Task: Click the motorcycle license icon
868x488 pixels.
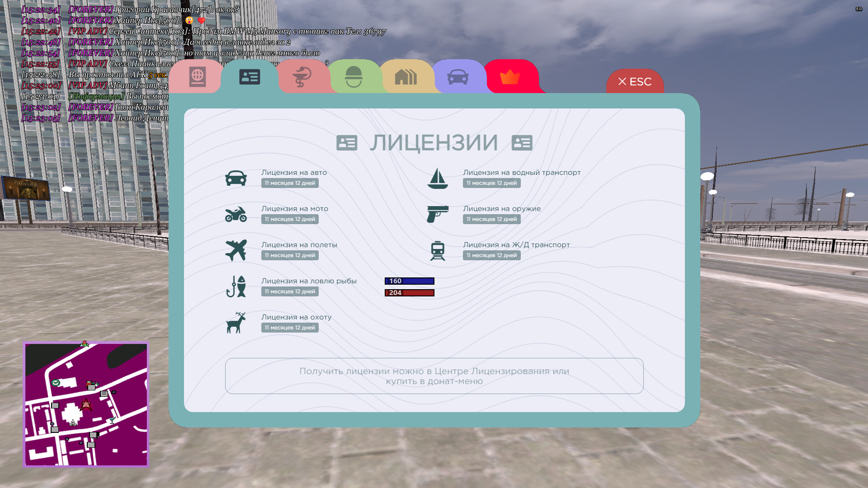Action: 236,214
